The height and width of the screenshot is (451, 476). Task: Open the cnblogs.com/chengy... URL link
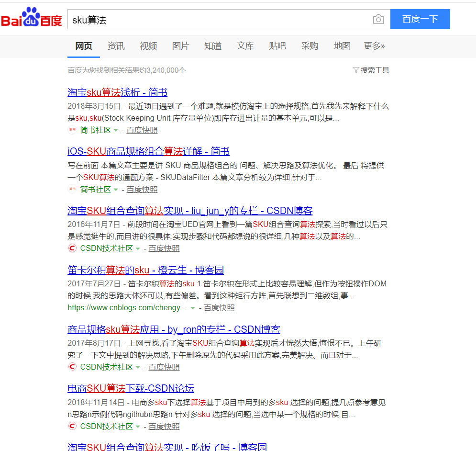(127, 307)
